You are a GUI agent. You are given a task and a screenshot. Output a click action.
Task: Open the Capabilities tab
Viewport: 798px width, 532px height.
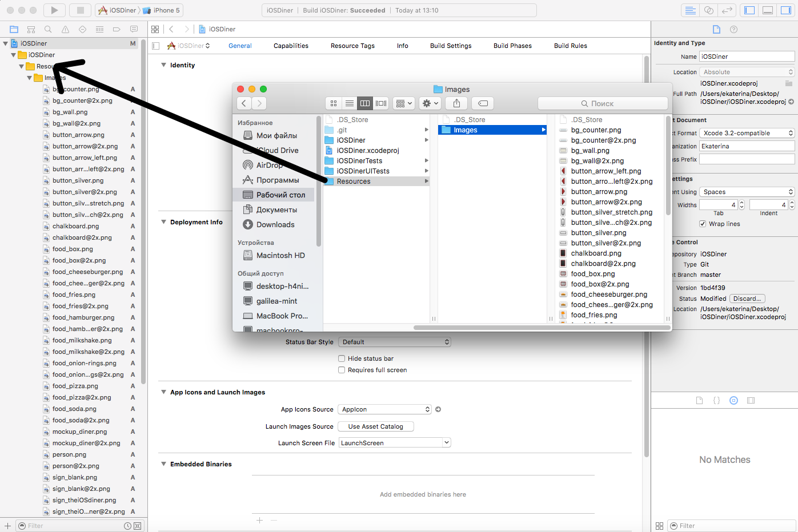pos(291,46)
